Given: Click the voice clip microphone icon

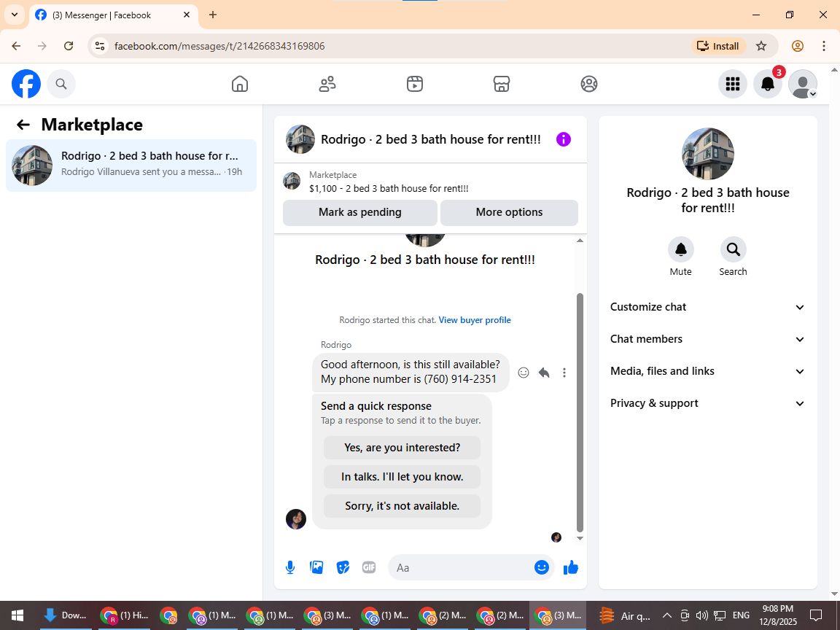Looking at the screenshot, I should point(289,567).
